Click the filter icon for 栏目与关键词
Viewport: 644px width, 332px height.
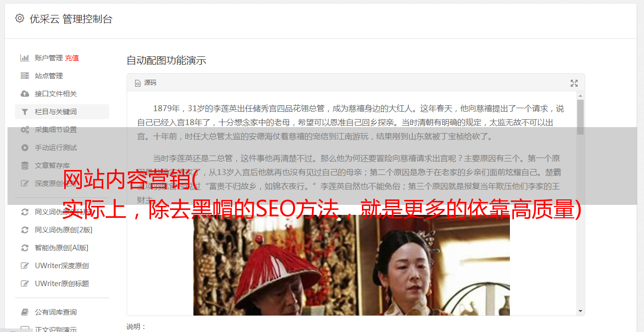pos(24,112)
